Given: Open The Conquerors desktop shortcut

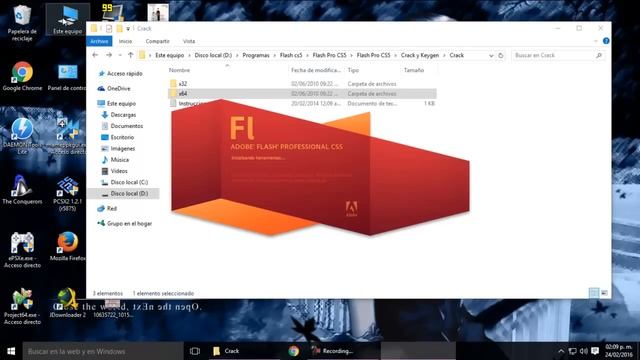Looking at the screenshot, I should point(22,189).
